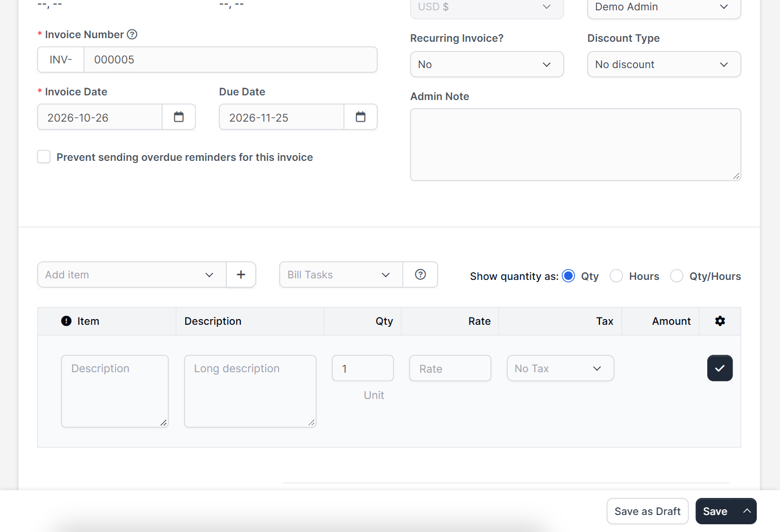Click the Invoice Date text field
This screenshot has width=780, height=532.
(100, 117)
